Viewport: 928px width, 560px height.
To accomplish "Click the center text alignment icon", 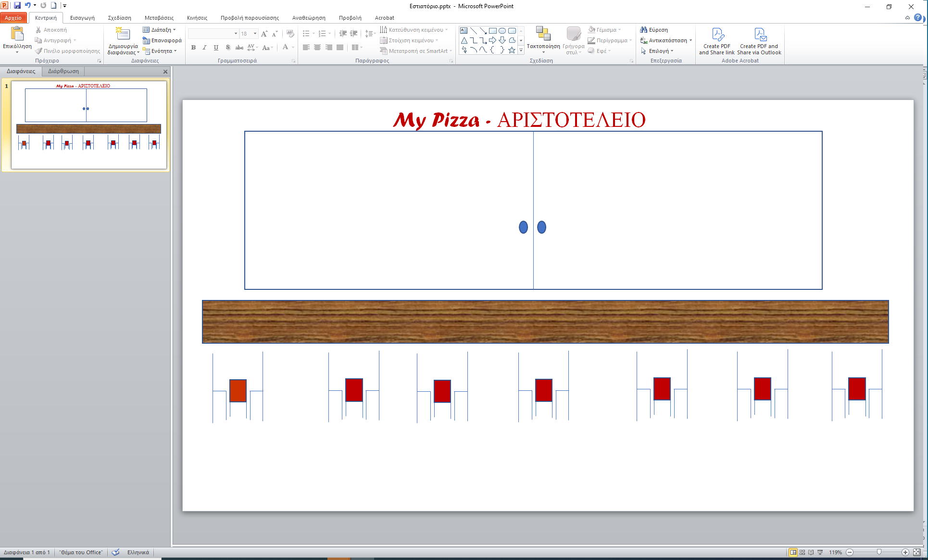I will 317,48.
